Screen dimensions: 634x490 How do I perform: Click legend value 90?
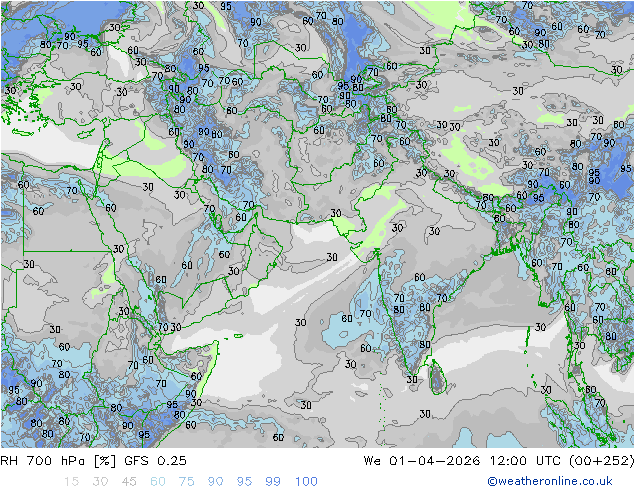215,482
